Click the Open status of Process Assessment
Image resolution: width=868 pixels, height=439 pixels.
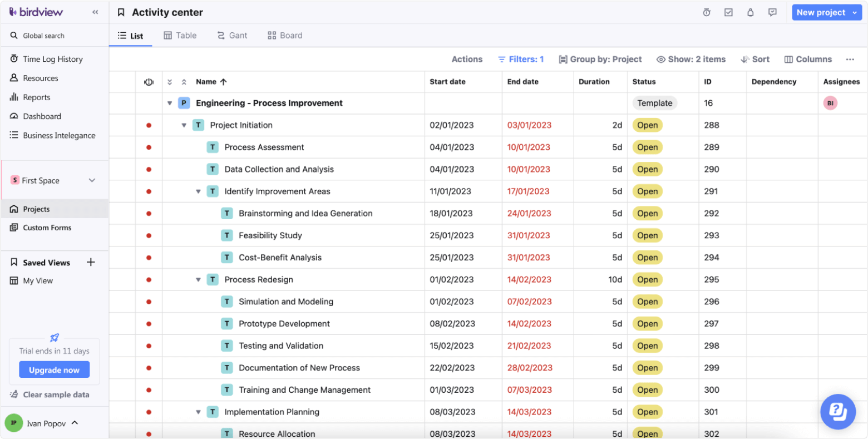pyautogui.click(x=648, y=147)
